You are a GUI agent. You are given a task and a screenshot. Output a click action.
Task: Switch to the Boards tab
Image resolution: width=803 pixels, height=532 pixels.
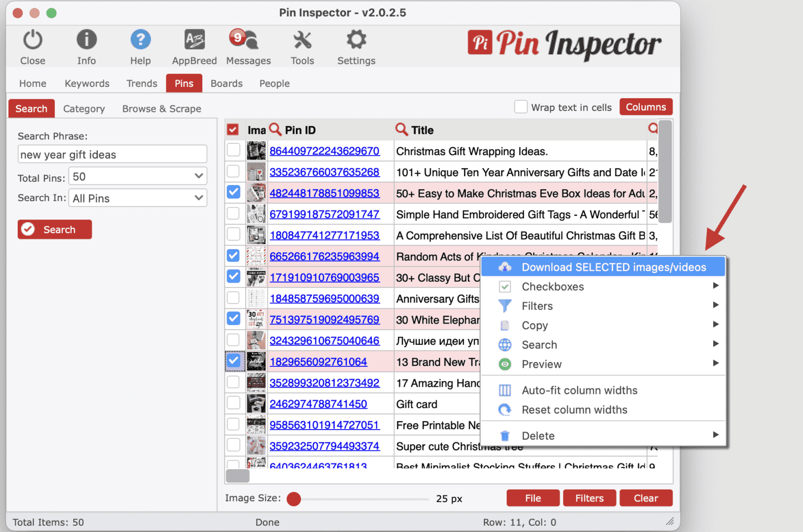click(226, 83)
